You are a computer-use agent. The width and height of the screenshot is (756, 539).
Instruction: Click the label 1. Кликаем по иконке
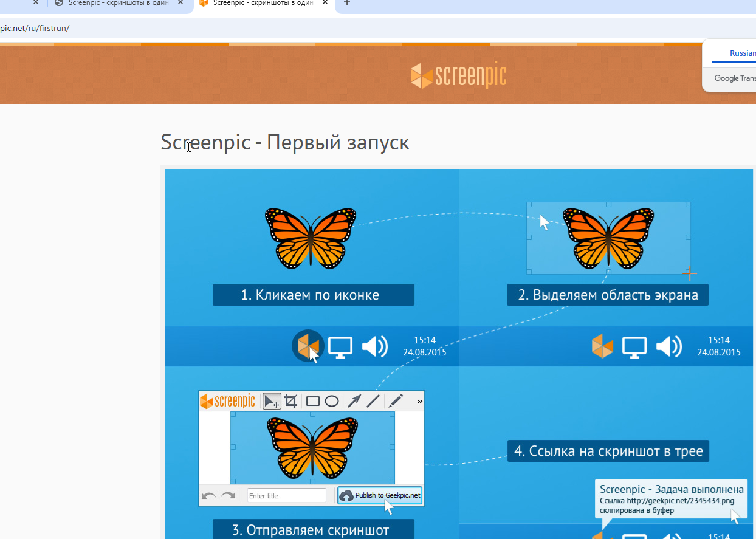tap(314, 295)
